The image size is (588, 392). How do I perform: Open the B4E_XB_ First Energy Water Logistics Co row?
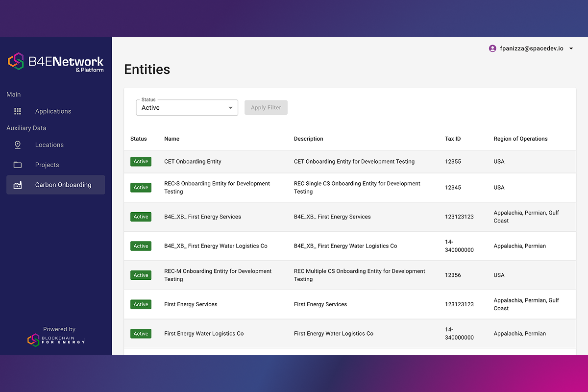click(x=350, y=246)
